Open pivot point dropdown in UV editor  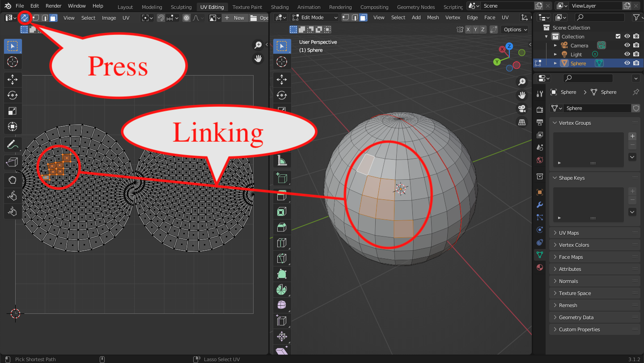147,18
